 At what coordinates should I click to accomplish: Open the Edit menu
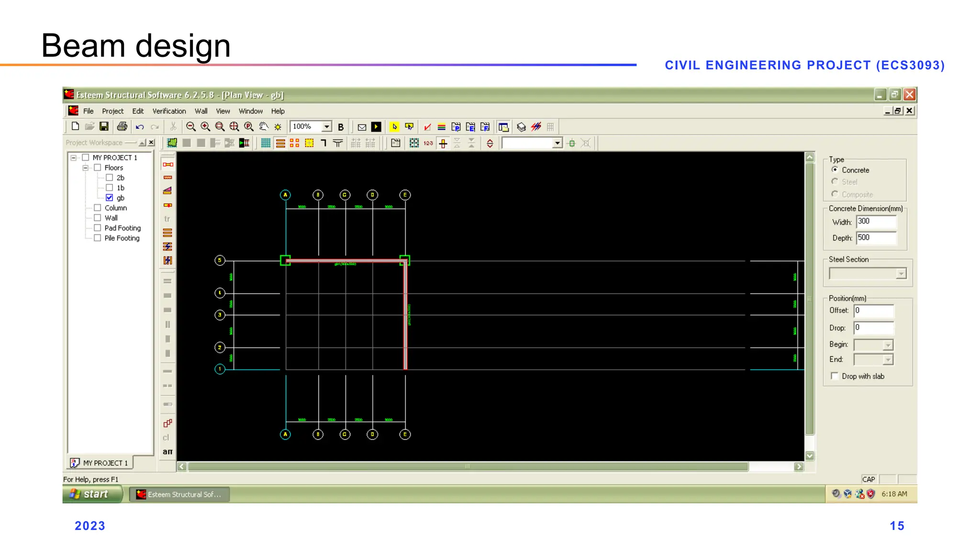pyautogui.click(x=138, y=111)
